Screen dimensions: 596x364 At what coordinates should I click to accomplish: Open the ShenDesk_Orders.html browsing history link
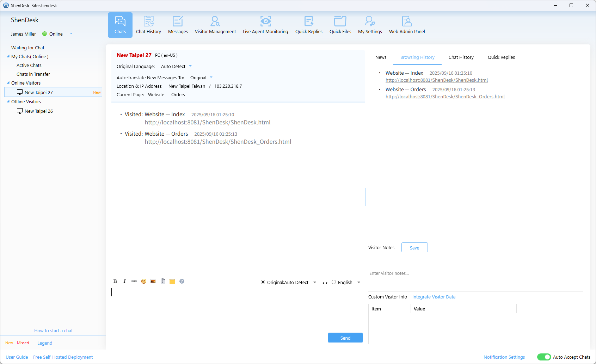pos(445,97)
